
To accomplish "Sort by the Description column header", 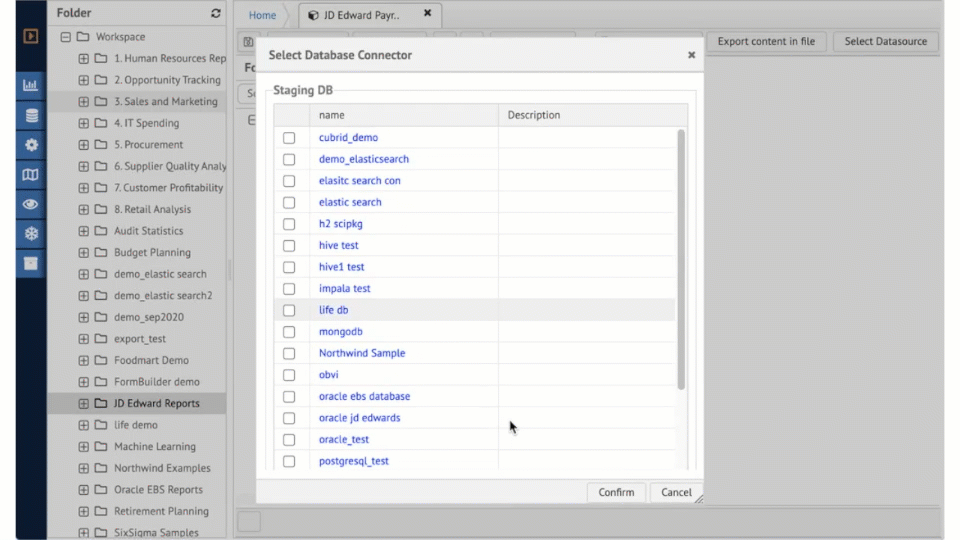I will tap(593, 115).
